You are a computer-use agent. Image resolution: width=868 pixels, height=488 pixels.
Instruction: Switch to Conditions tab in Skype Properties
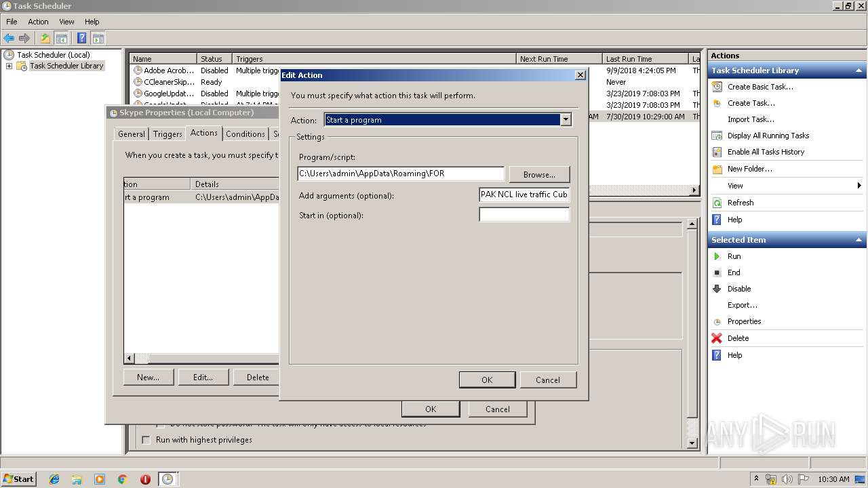click(245, 134)
